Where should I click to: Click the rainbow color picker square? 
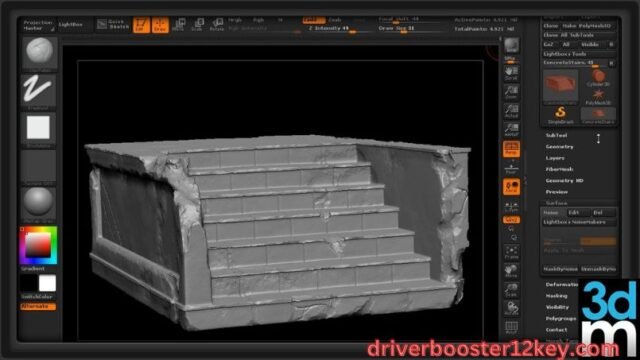pos(38,245)
